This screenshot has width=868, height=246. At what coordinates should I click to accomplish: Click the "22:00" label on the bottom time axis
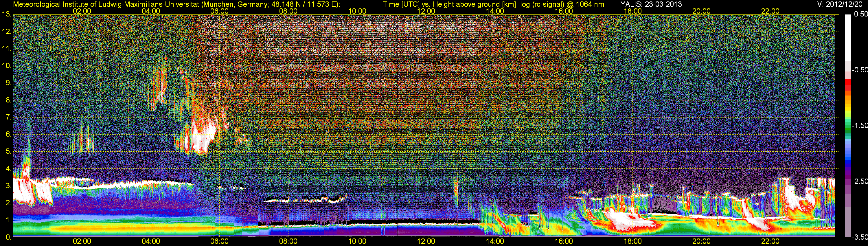[770, 241]
